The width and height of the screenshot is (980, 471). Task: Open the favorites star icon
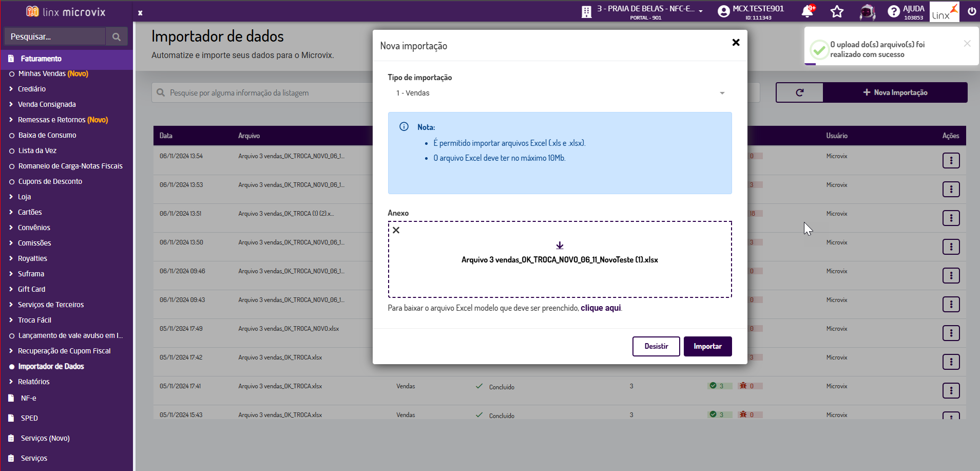click(x=837, y=11)
